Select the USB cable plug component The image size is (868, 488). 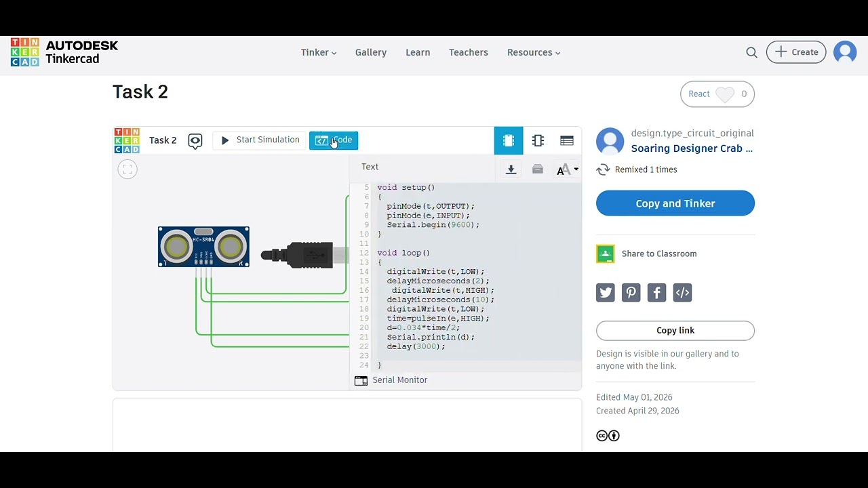[304, 255]
